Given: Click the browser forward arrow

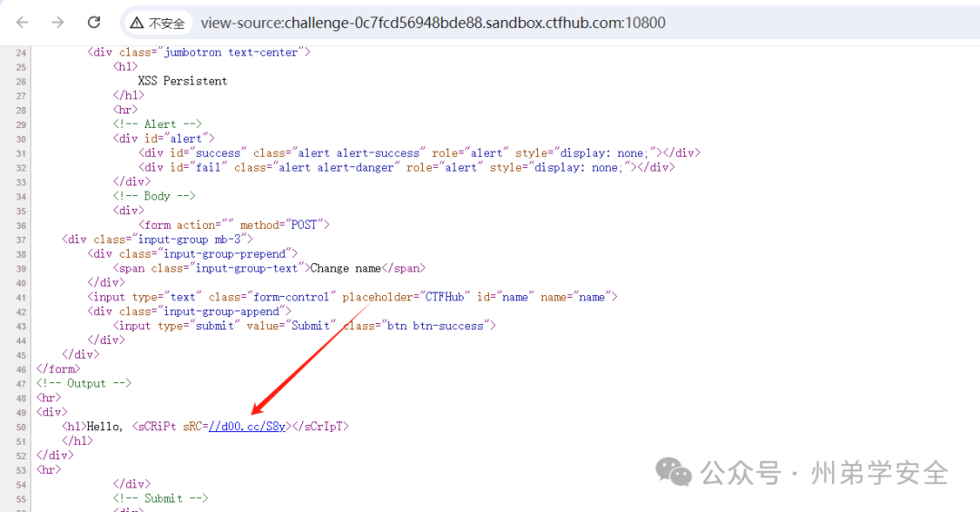Looking at the screenshot, I should [x=57, y=23].
